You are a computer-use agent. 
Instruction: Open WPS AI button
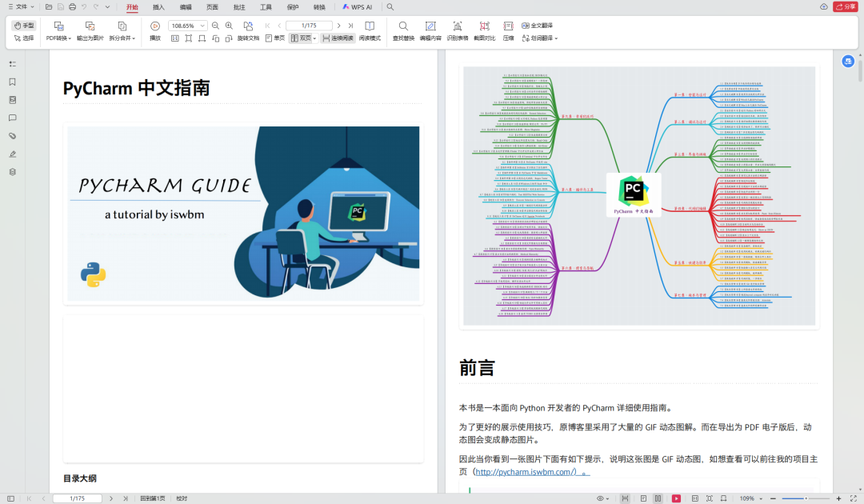coord(357,7)
